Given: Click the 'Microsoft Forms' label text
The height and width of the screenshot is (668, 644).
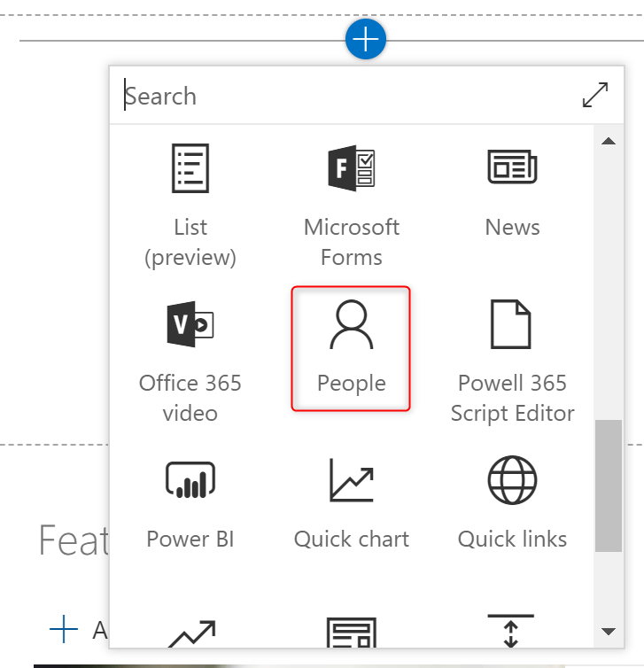Looking at the screenshot, I should [352, 242].
